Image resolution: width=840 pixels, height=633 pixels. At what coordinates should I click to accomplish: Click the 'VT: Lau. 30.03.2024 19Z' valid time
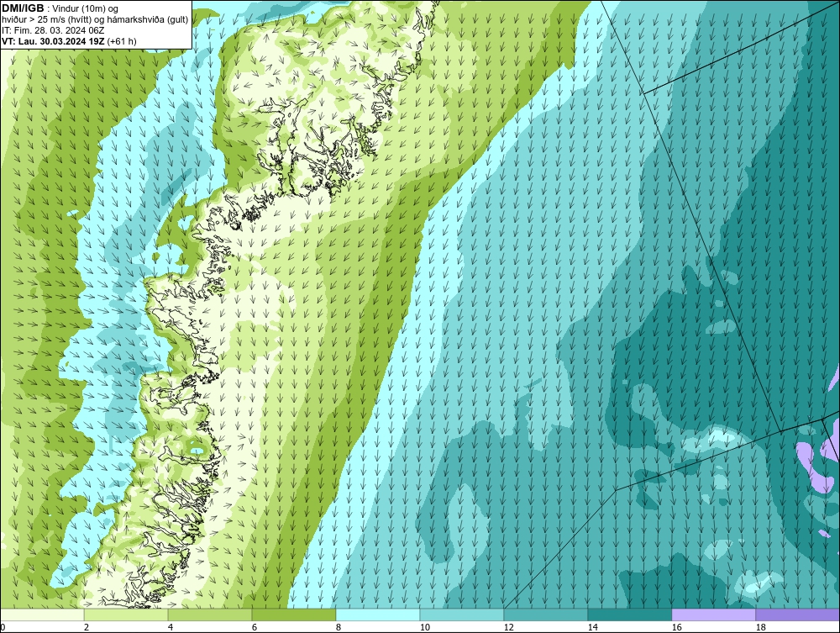pyautogui.click(x=53, y=41)
